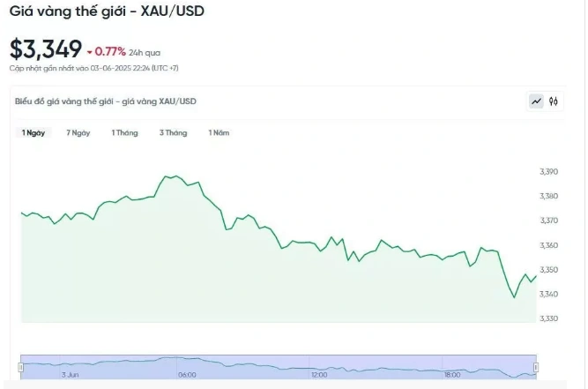Select the 7 Ngày time range
This screenshot has height=389, width=588.
78,133
